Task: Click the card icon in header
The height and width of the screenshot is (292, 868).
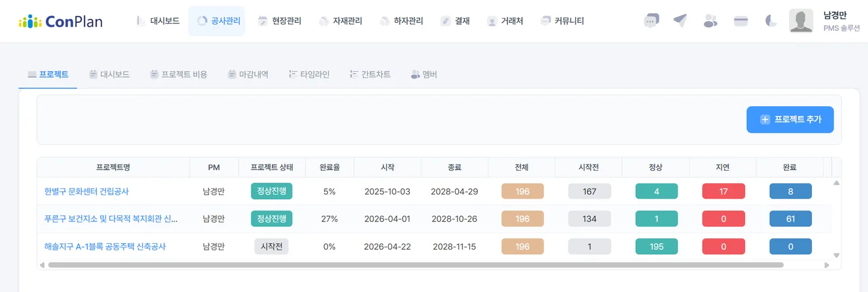Action: [x=741, y=21]
